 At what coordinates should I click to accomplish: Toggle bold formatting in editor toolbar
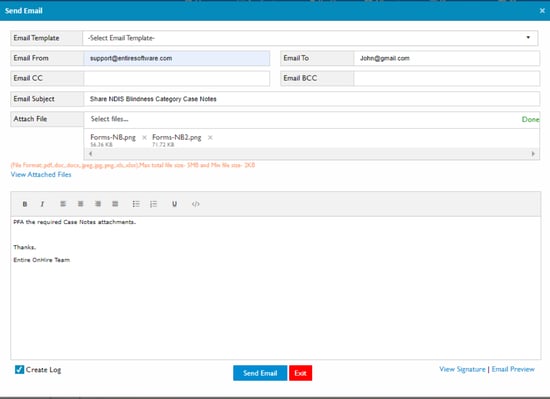[25, 204]
